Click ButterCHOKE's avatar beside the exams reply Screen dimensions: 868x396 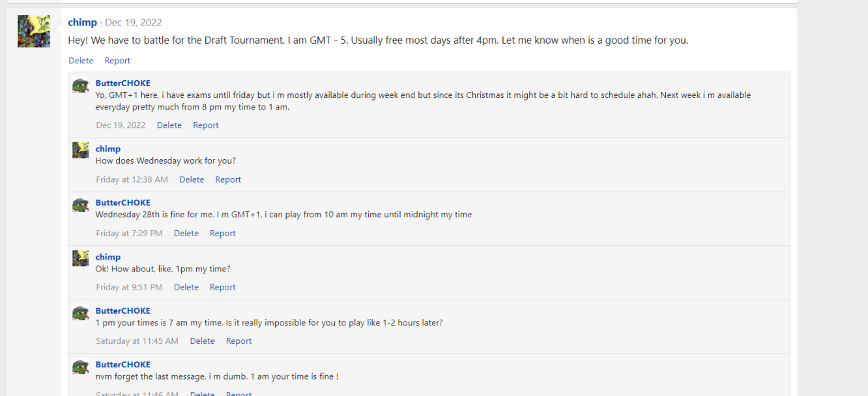(80, 85)
